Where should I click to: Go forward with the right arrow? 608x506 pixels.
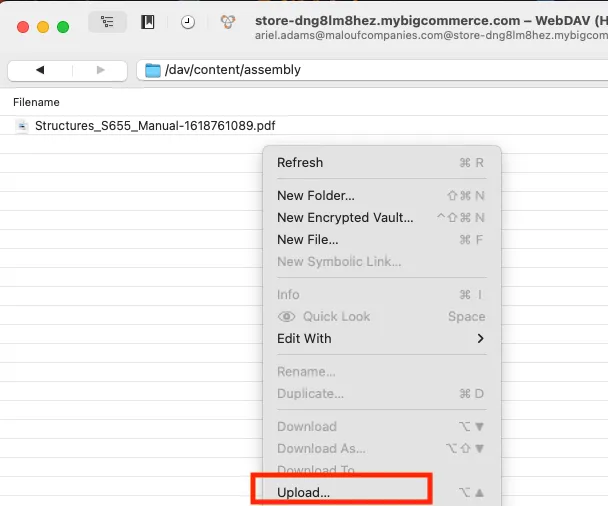point(100,70)
